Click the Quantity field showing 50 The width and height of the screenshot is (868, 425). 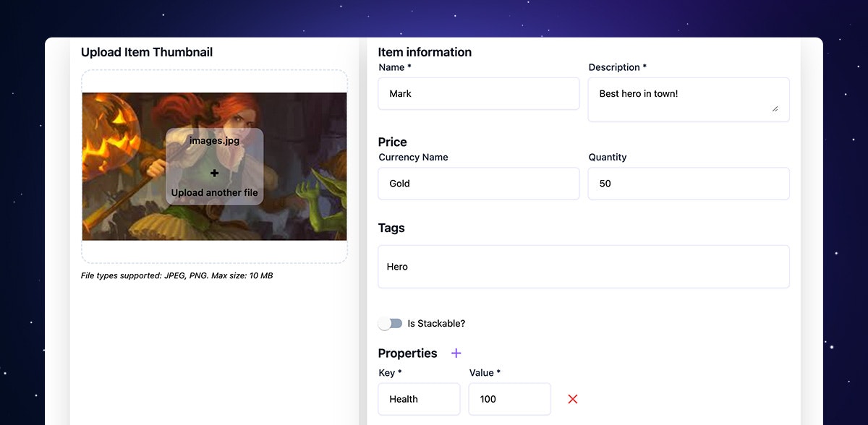click(x=689, y=184)
